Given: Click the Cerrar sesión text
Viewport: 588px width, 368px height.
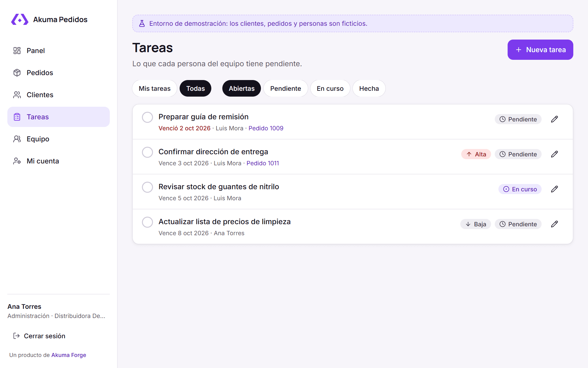Looking at the screenshot, I should click(x=44, y=336).
